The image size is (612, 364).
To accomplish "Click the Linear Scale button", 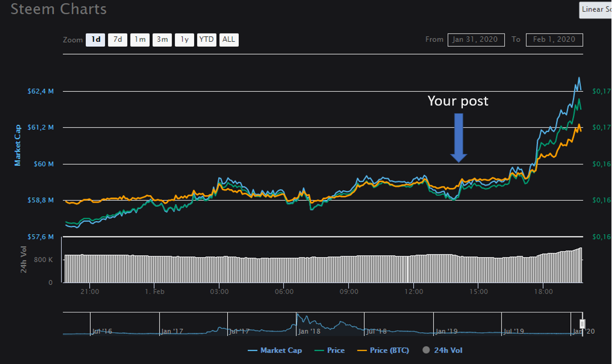I will 595,10.
